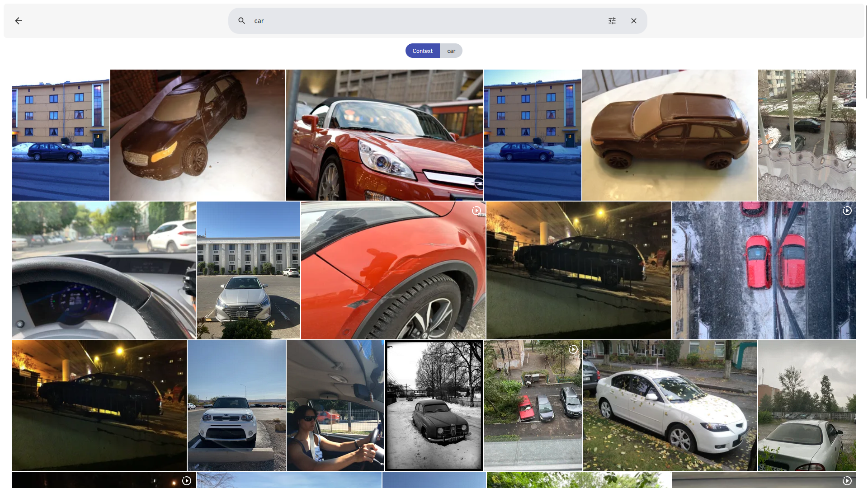
Task: Click the back arrow icon
Action: [x=19, y=21]
